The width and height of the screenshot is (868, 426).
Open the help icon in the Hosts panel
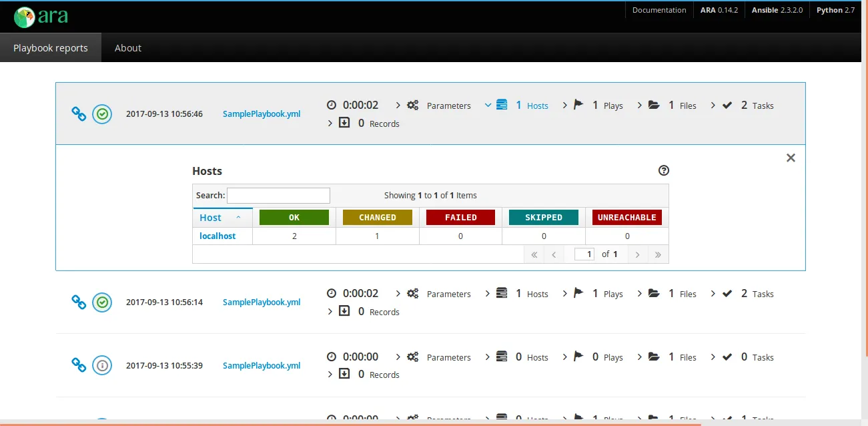[663, 170]
